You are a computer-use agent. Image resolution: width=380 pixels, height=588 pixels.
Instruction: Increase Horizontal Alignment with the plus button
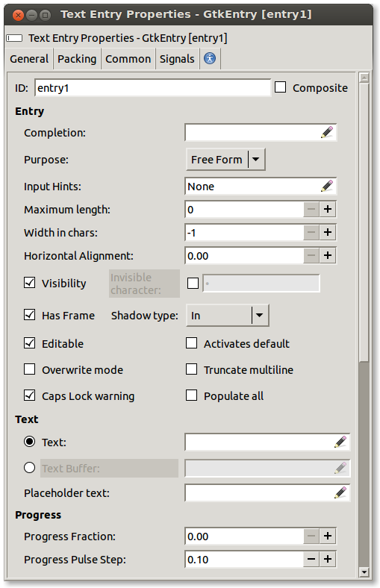328,256
